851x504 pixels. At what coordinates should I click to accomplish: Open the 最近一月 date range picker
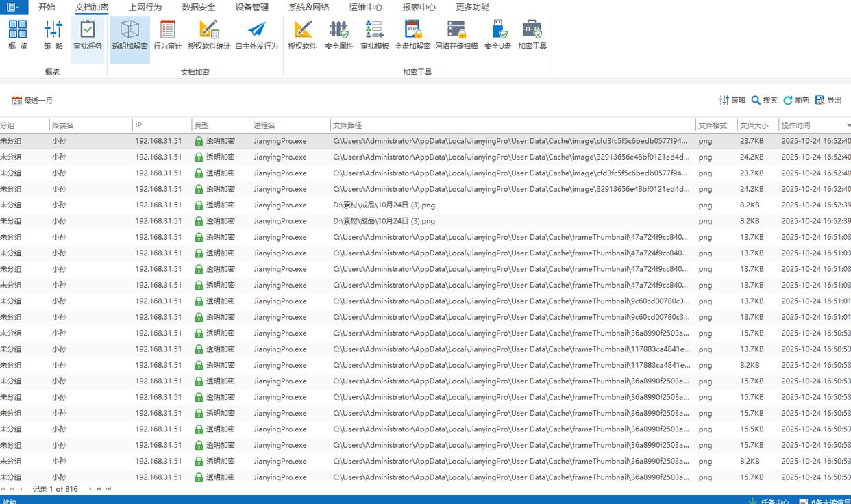click(x=32, y=101)
